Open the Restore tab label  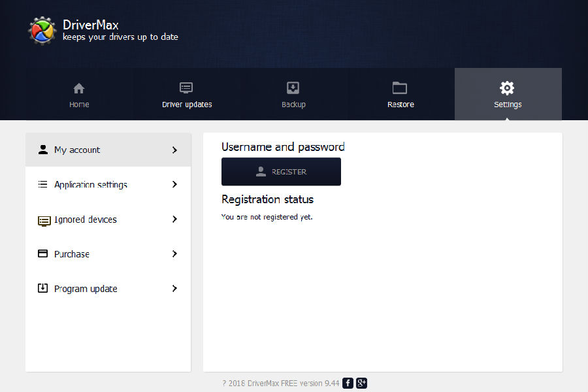click(400, 105)
